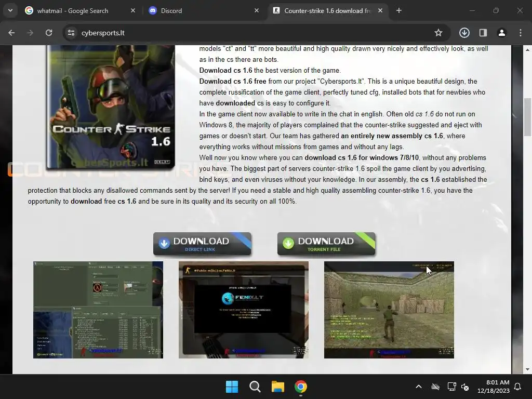This screenshot has height=399, width=532.
Task: Click the Counter-Strike 1.6 box cover image
Action: tap(111, 107)
